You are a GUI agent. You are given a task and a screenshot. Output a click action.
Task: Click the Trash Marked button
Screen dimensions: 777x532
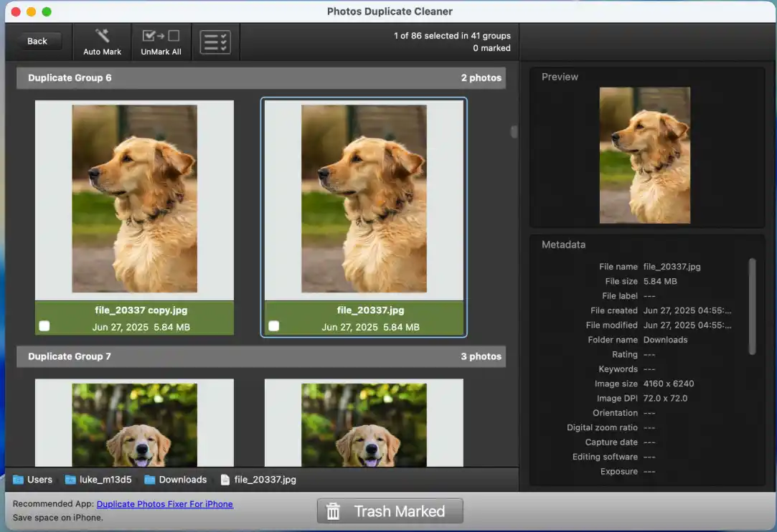(390, 510)
